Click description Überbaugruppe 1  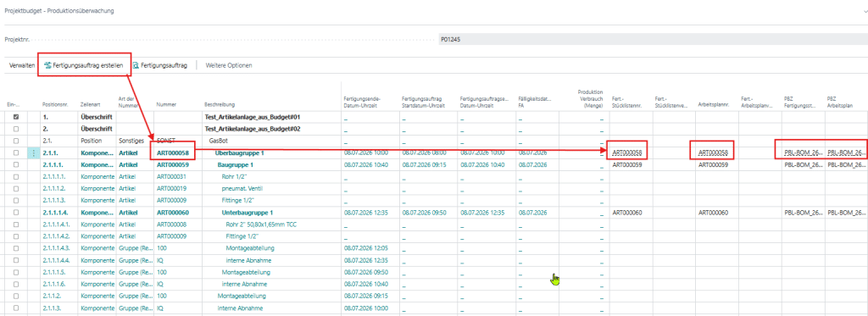239,152
